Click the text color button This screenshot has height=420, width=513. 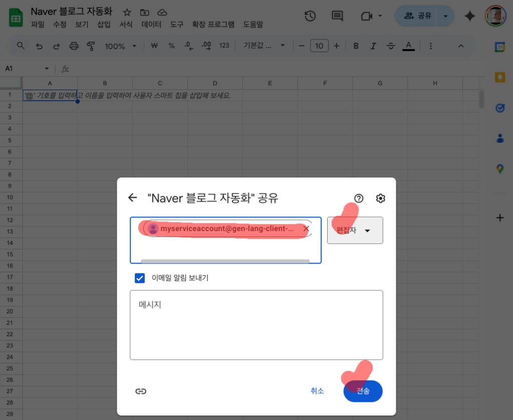[x=409, y=46]
